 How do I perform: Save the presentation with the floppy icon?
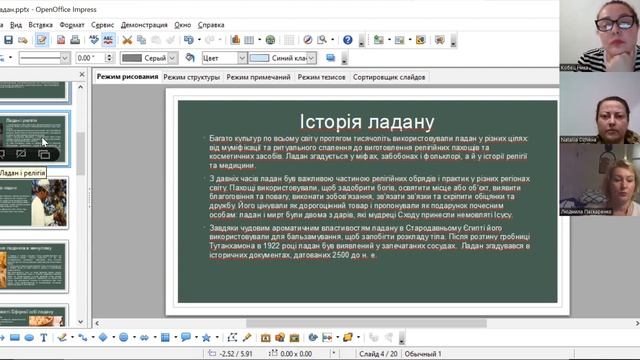pyautogui.click(x=8, y=40)
